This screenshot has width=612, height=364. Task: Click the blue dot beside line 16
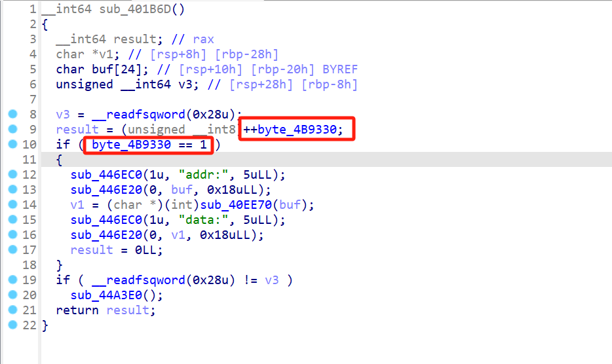point(12,235)
